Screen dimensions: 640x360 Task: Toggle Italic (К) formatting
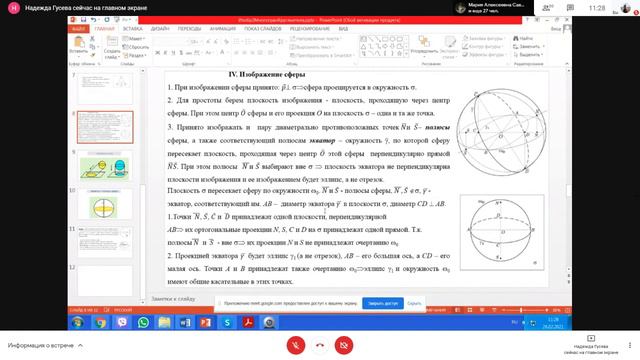coord(165,53)
